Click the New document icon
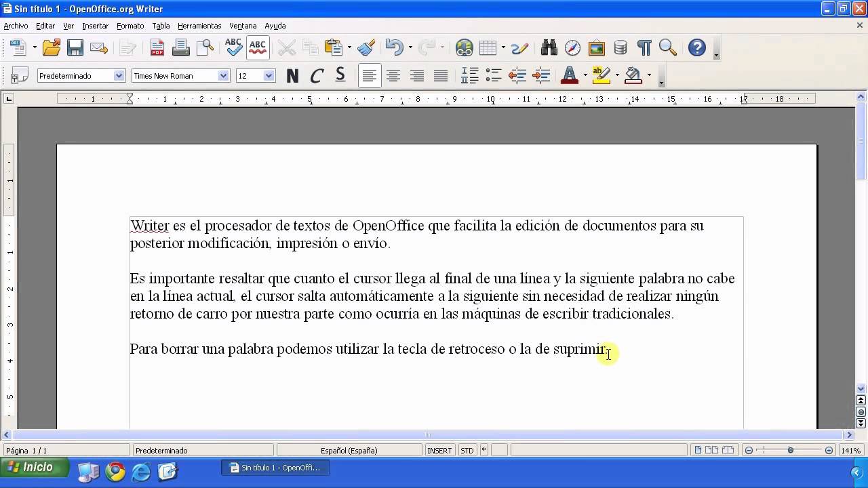Viewport: 868px width, 488px height. point(18,47)
